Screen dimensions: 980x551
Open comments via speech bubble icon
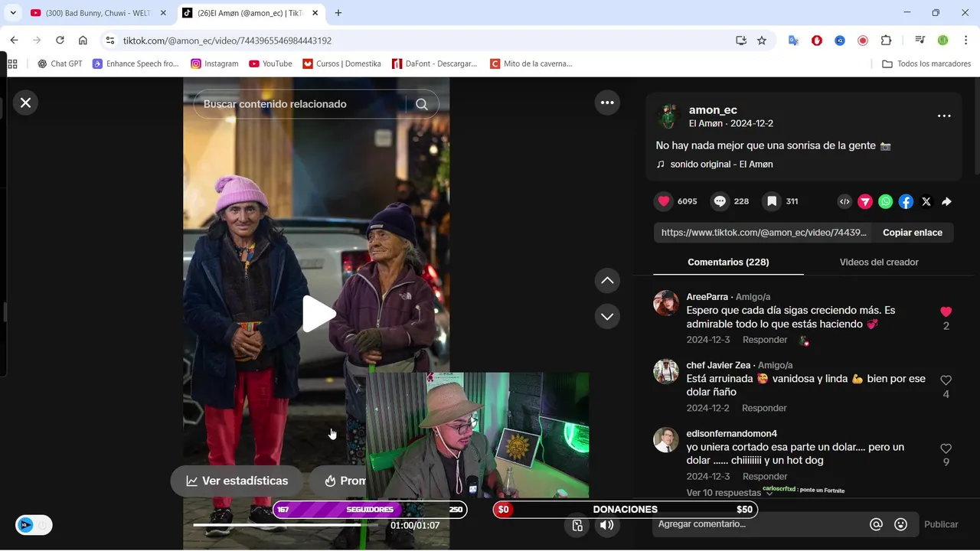tap(720, 201)
